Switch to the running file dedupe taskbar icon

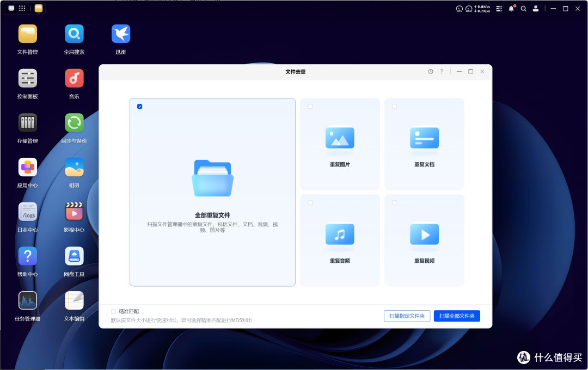(x=39, y=8)
